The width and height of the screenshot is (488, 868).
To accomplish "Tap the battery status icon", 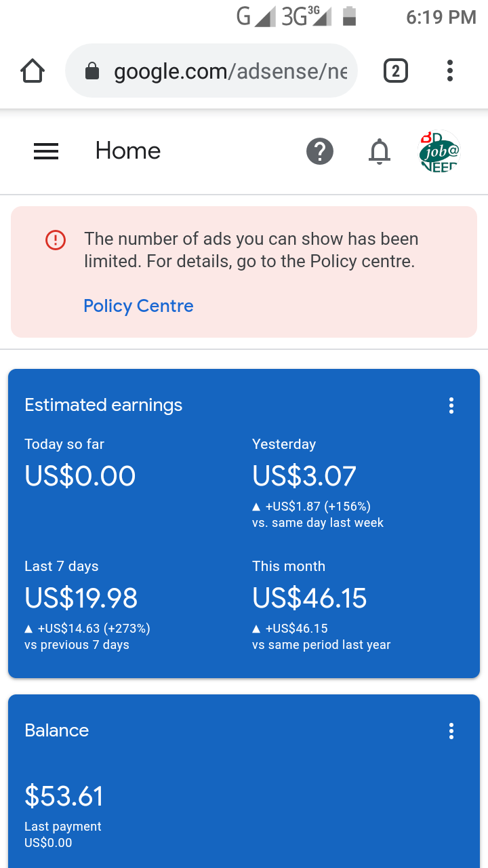I will 349,16.
